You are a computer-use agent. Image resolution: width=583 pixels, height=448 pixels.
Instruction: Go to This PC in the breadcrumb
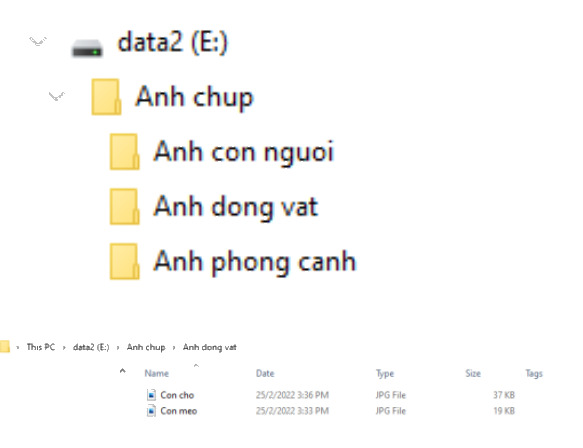click(41, 347)
